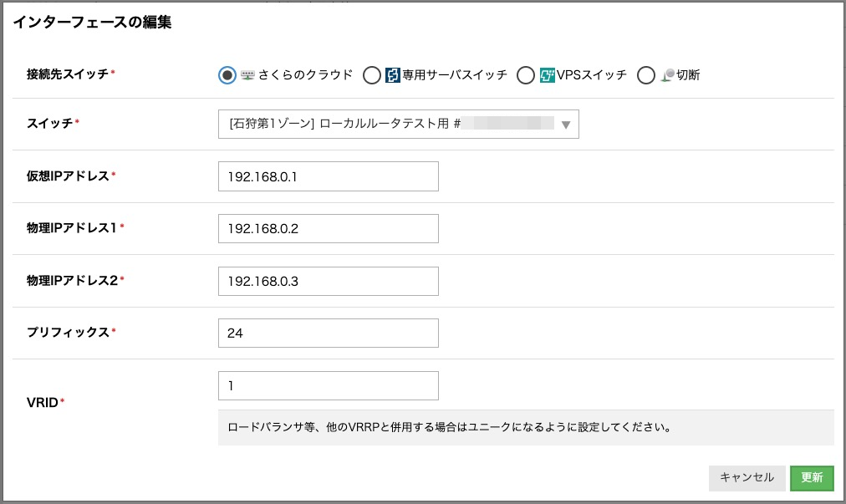Select the さくらのクラウド radio button
846x504 pixels.
click(x=226, y=75)
